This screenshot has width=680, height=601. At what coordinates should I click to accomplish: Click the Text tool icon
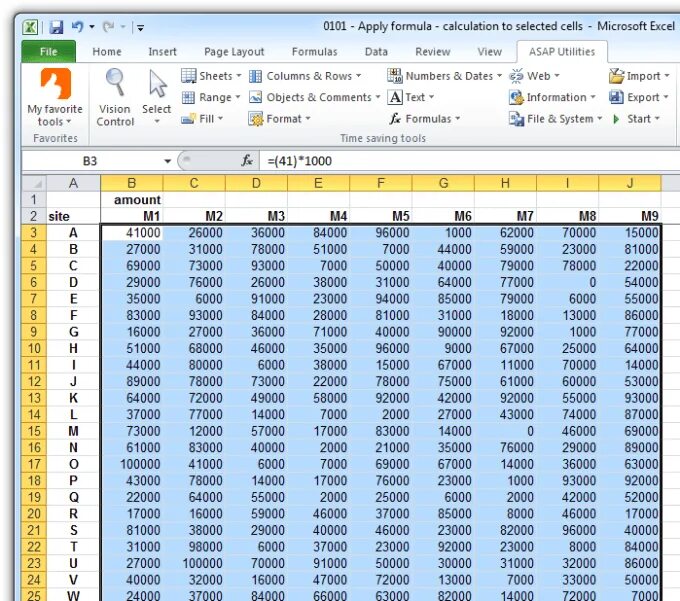[395, 97]
